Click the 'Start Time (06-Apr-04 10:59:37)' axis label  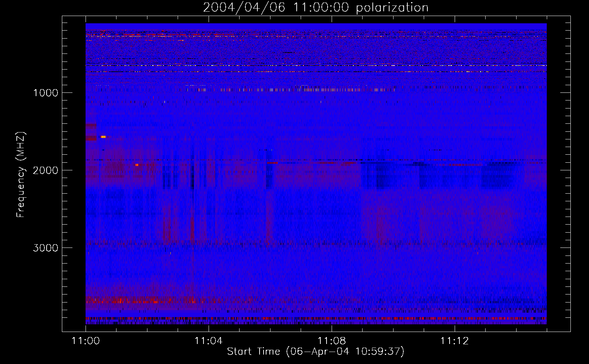click(316, 351)
